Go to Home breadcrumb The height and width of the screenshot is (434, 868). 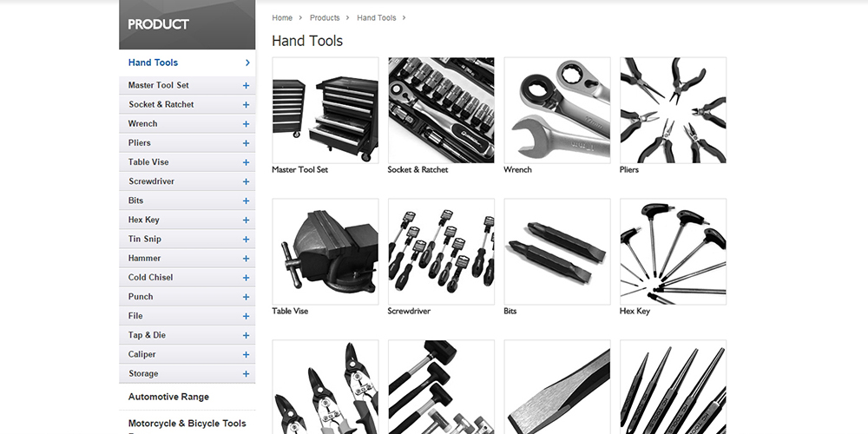pyautogui.click(x=282, y=17)
